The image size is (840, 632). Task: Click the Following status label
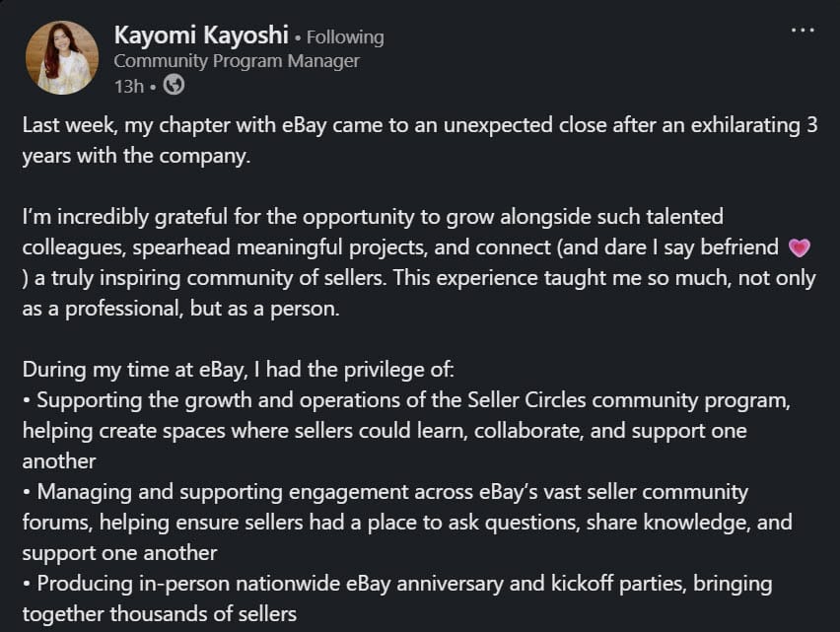pyautogui.click(x=345, y=37)
